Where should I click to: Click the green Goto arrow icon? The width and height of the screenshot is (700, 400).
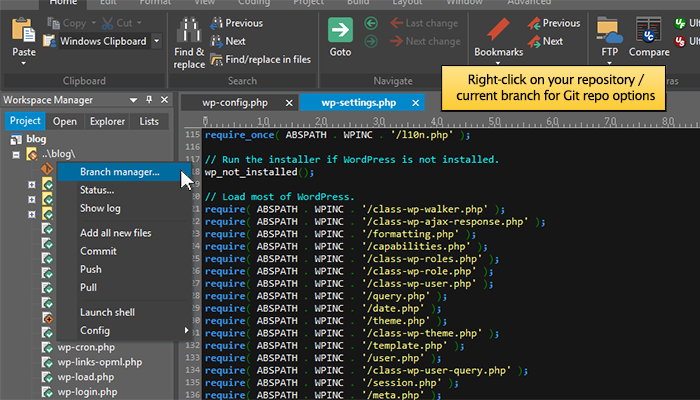point(340,30)
